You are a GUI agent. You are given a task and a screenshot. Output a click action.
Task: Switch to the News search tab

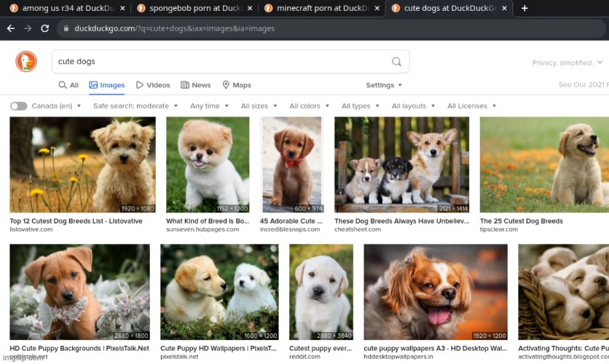click(196, 85)
